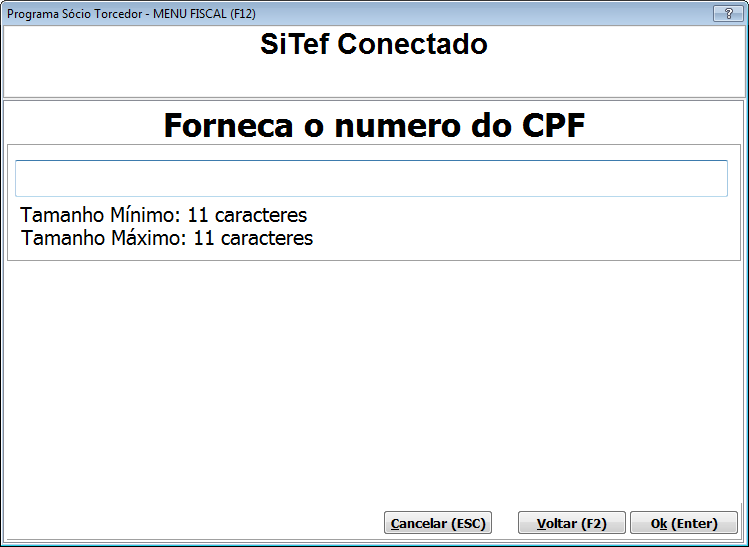
Task: Click 11 caracteres on the Mínimo line
Action: [x=247, y=215]
